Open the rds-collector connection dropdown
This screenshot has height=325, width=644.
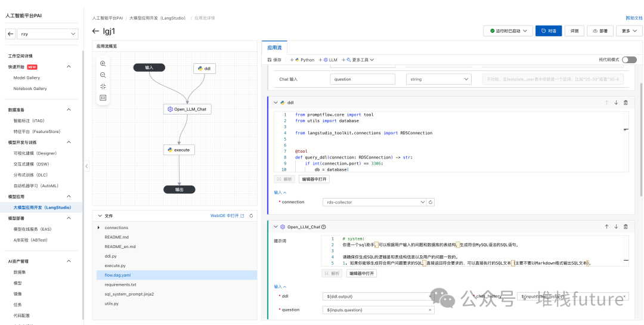click(374, 202)
